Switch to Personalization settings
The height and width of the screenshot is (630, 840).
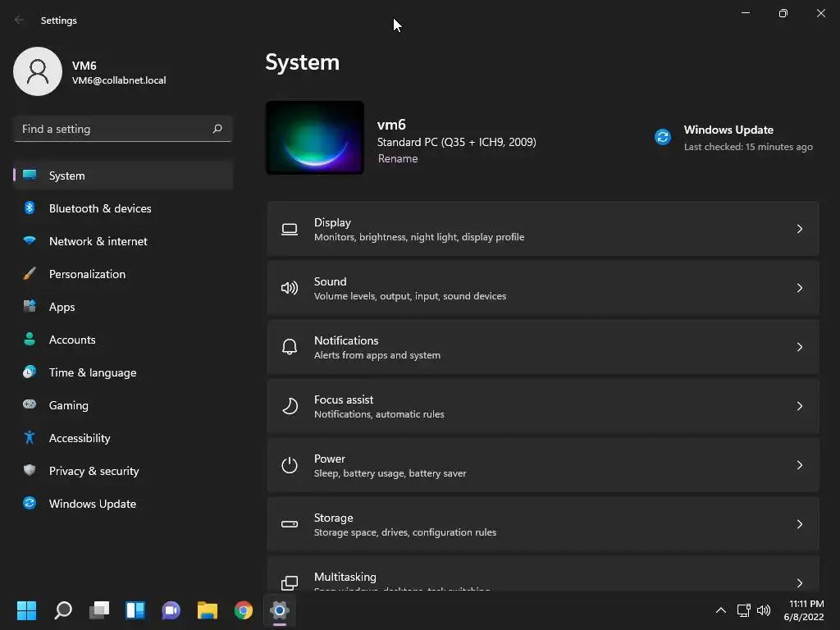pos(123,274)
